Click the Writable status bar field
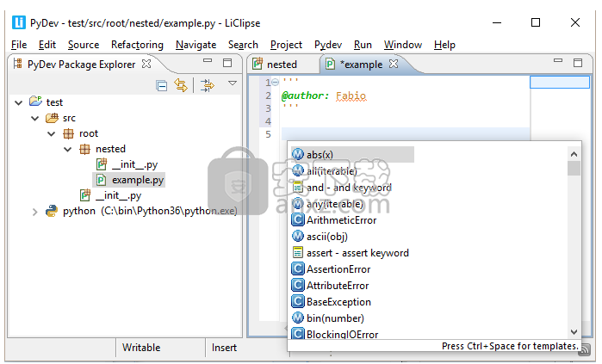Screen dimensions: 602x364 (141, 348)
